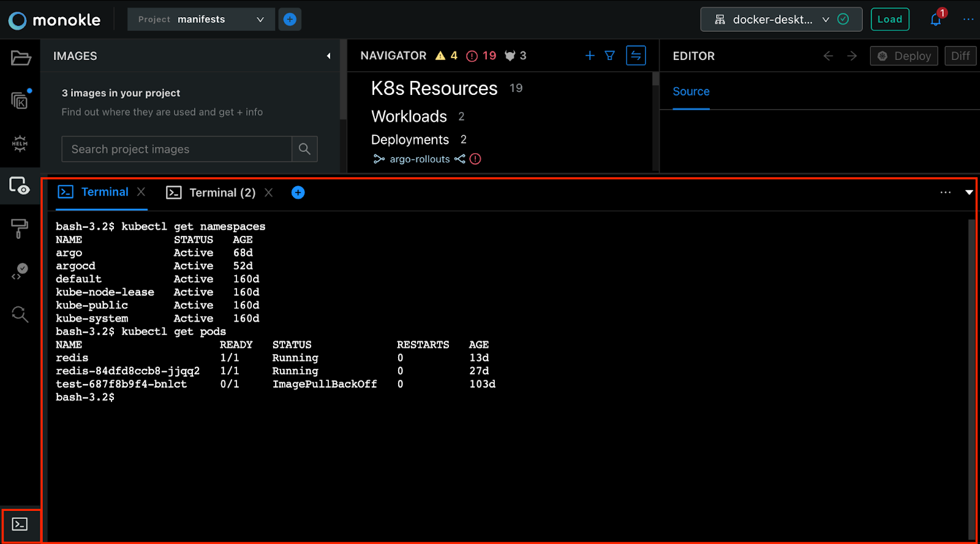Toggle the terminal icon at sidebar bottom
980x544 pixels.
[x=20, y=524]
